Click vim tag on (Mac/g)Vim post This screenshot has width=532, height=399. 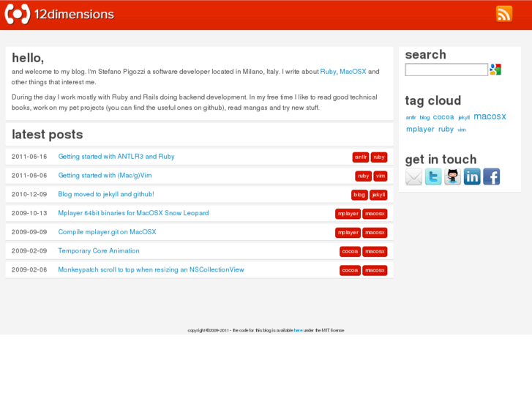(381, 176)
